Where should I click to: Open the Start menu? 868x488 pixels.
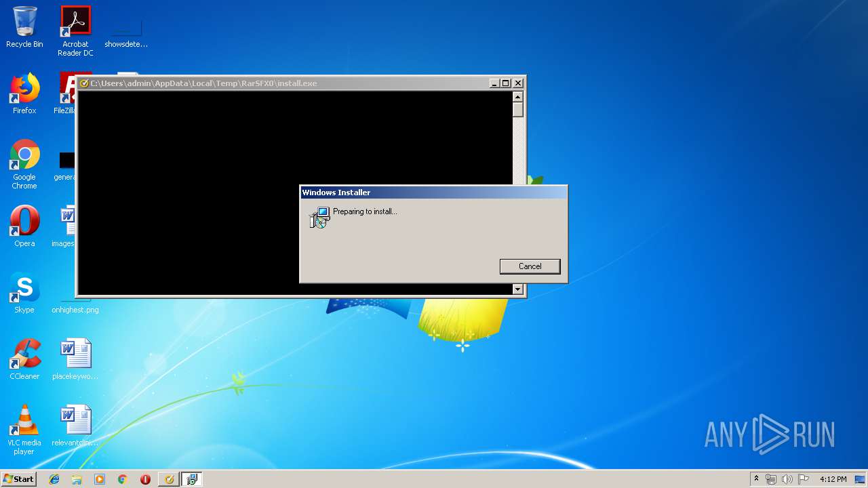[18, 479]
